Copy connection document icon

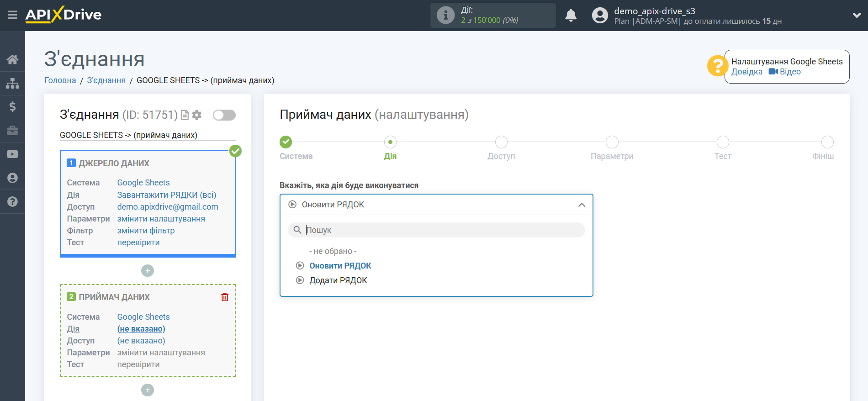(x=185, y=115)
